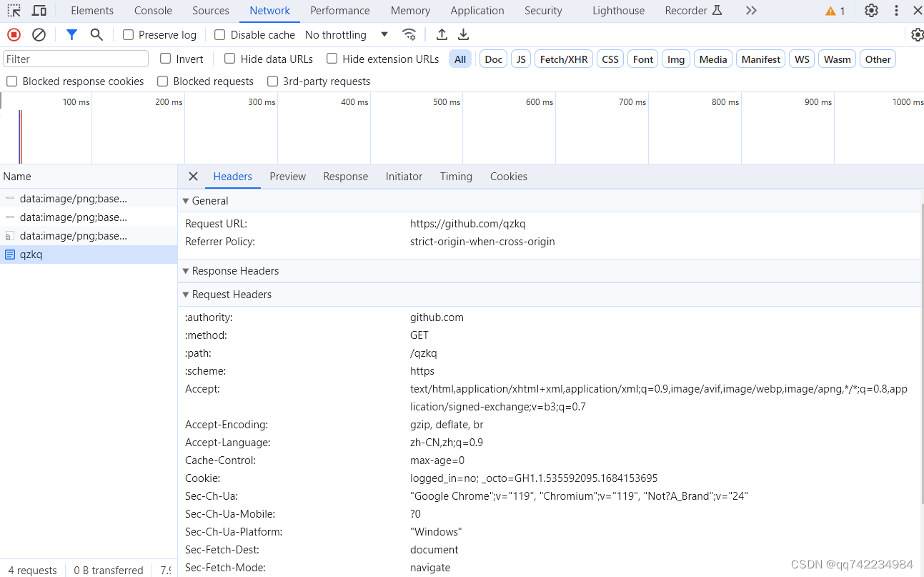924x577 pixels.
Task: Open DevTools settings gear icon
Action: click(x=870, y=11)
